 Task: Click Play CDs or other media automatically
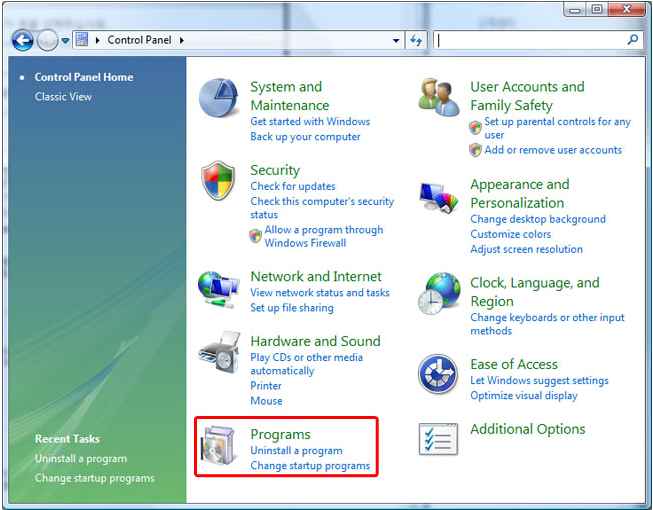[x=307, y=364]
